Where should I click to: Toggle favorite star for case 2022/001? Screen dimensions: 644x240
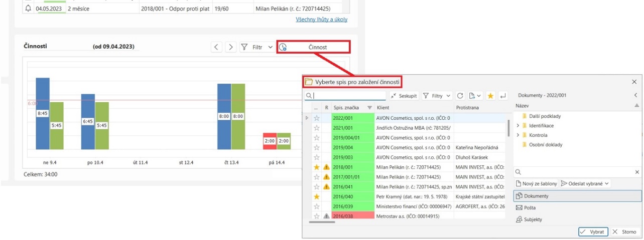coord(317,118)
